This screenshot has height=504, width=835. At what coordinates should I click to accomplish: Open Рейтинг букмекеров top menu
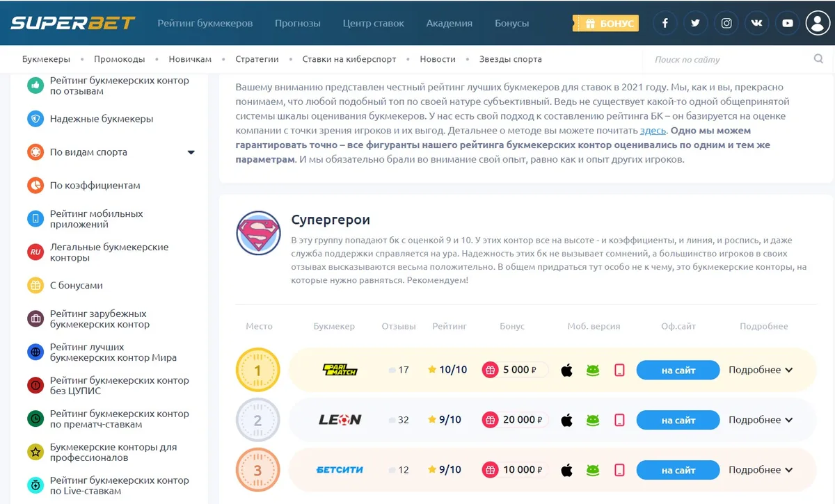coord(205,23)
